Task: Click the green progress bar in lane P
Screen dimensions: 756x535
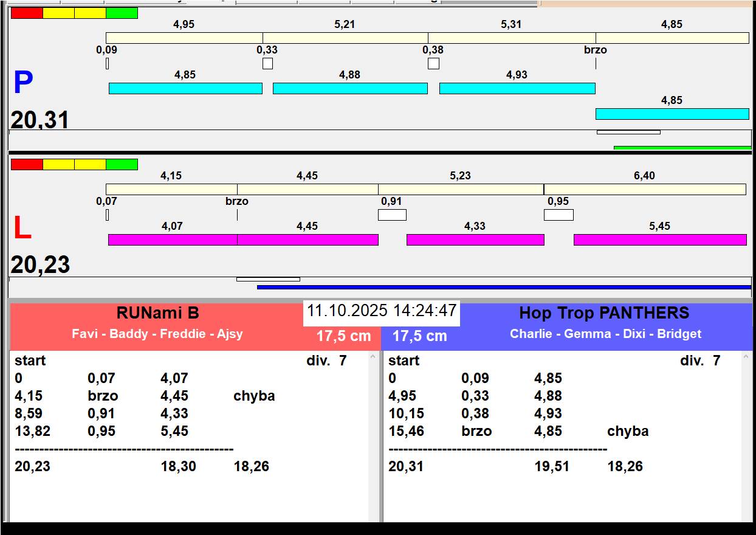Action: (x=682, y=148)
